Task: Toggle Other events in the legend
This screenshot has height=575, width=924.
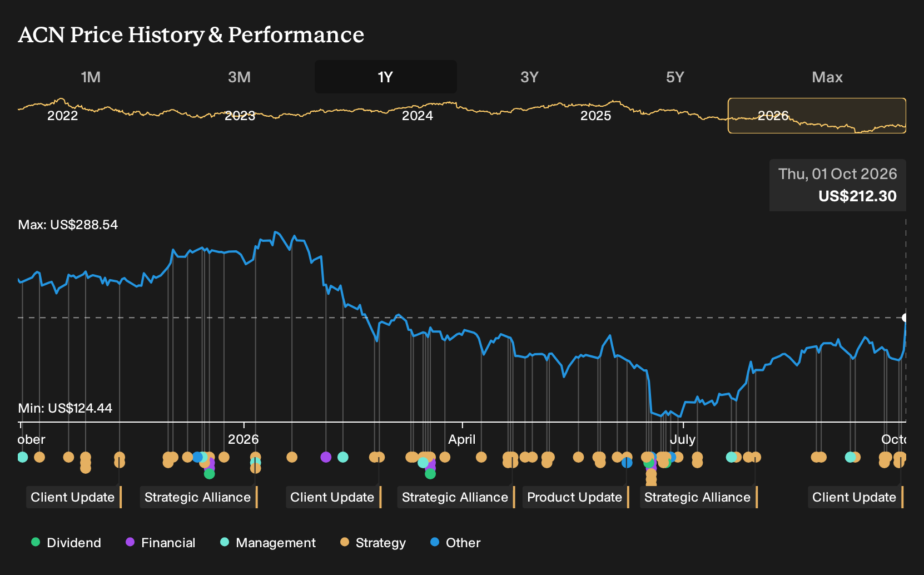Action: pyautogui.click(x=455, y=543)
